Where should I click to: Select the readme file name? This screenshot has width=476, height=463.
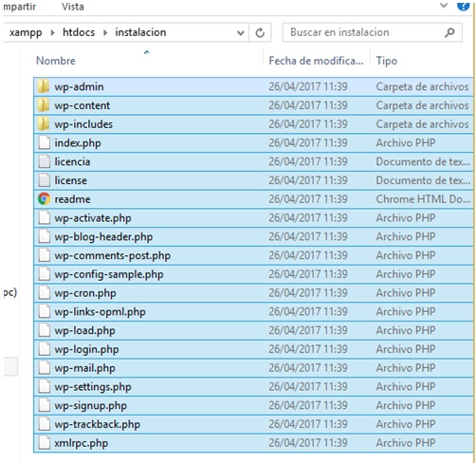[x=72, y=199]
